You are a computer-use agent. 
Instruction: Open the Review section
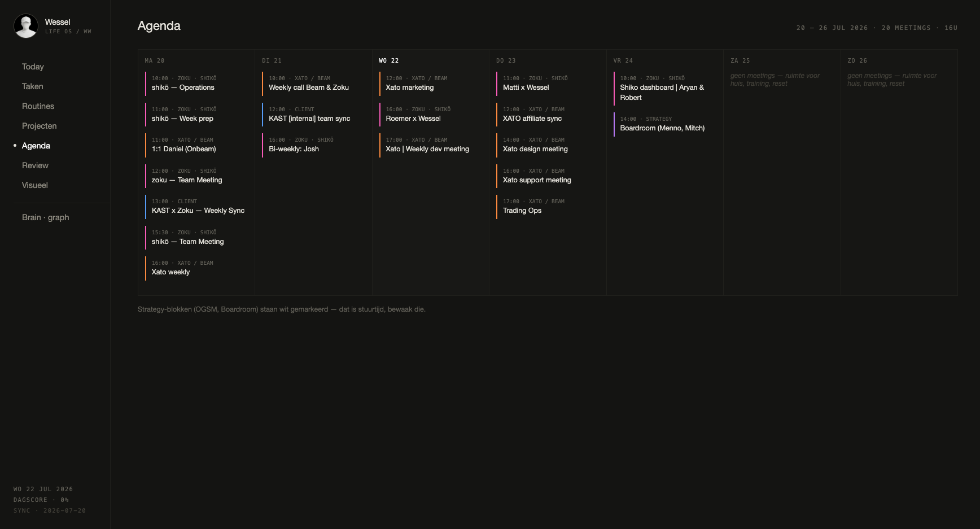pyautogui.click(x=35, y=165)
